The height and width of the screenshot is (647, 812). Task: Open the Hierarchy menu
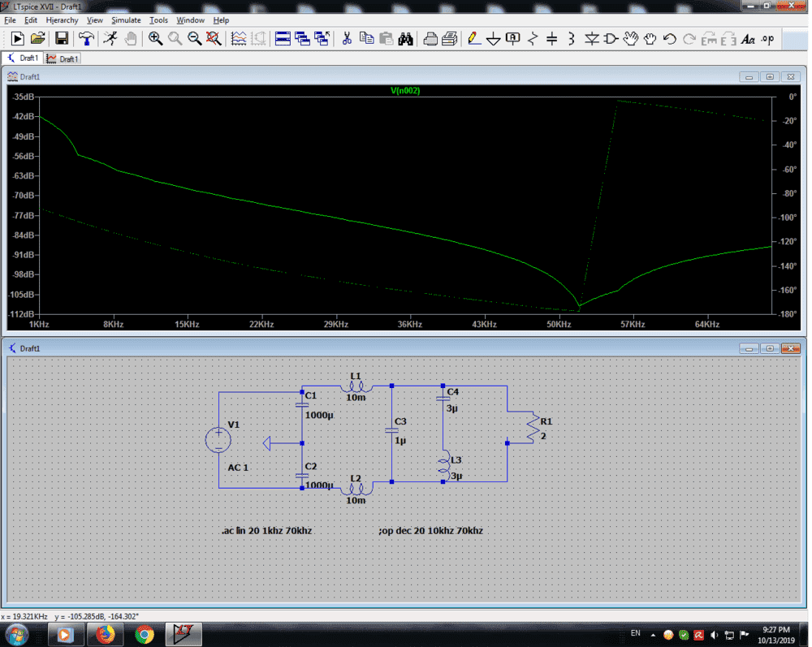click(62, 19)
